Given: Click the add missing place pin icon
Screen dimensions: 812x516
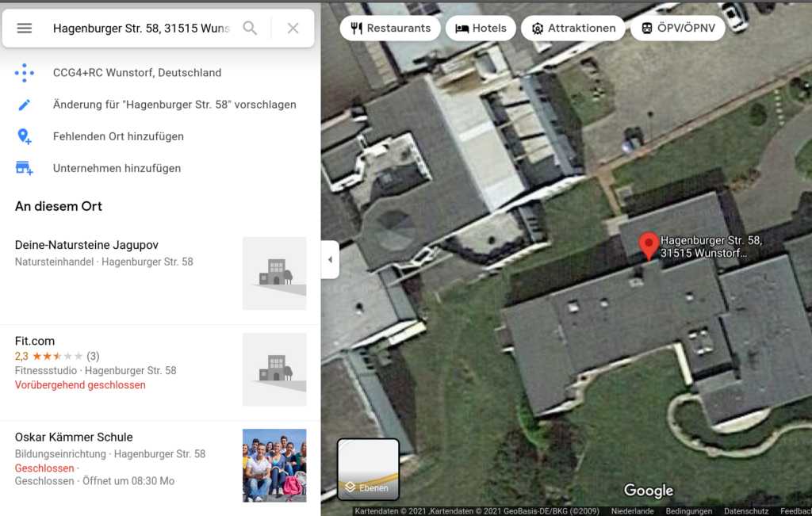Looking at the screenshot, I should pyautogui.click(x=25, y=136).
